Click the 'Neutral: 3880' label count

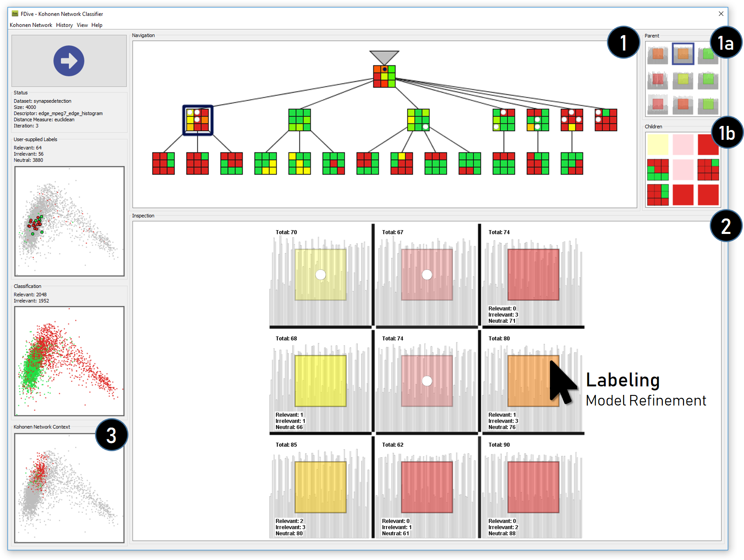click(28, 160)
